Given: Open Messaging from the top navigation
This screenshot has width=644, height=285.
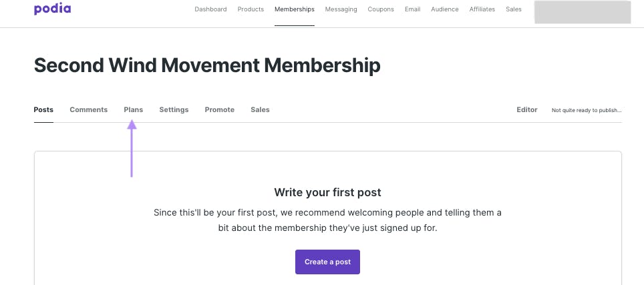Looking at the screenshot, I should [x=341, y=9].
